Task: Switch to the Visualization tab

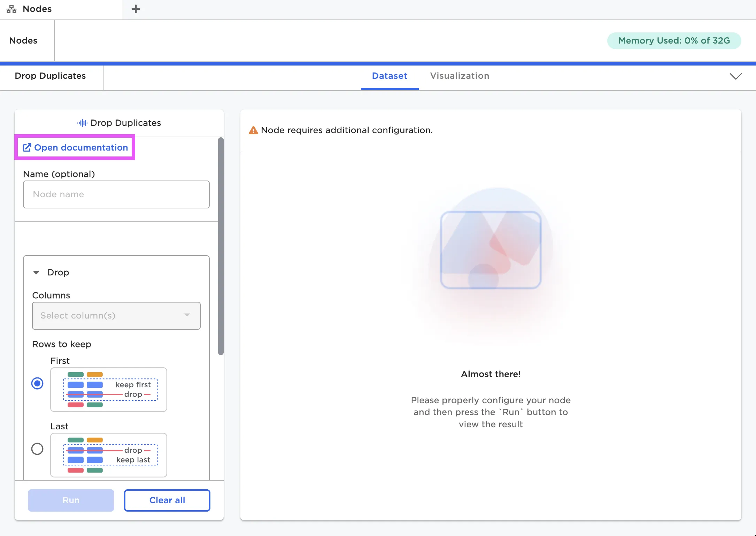Action: [x=460, y=76]
